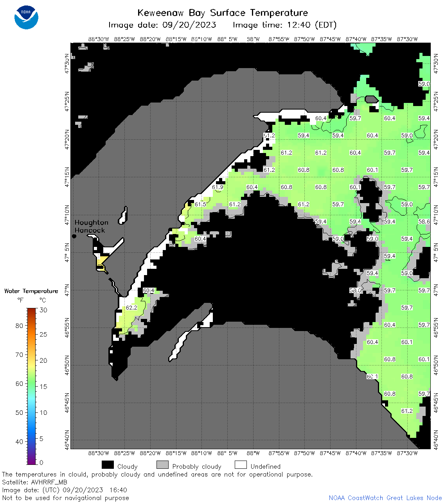Click the Cloudy legend label

pyautogui.click(x=128, y=466)
